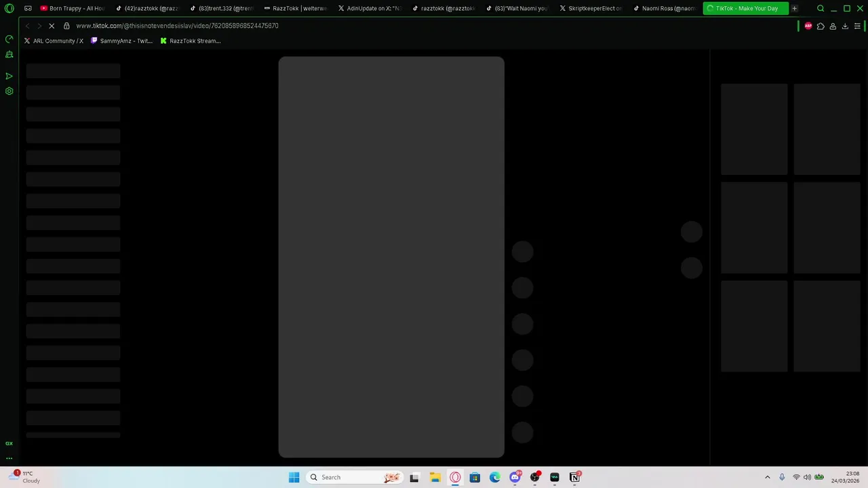Image resolution: width=868 pixels, height=488 pixels.
Task: Click the GX label icon at the sidebar bottom
Action: point(9,443)
